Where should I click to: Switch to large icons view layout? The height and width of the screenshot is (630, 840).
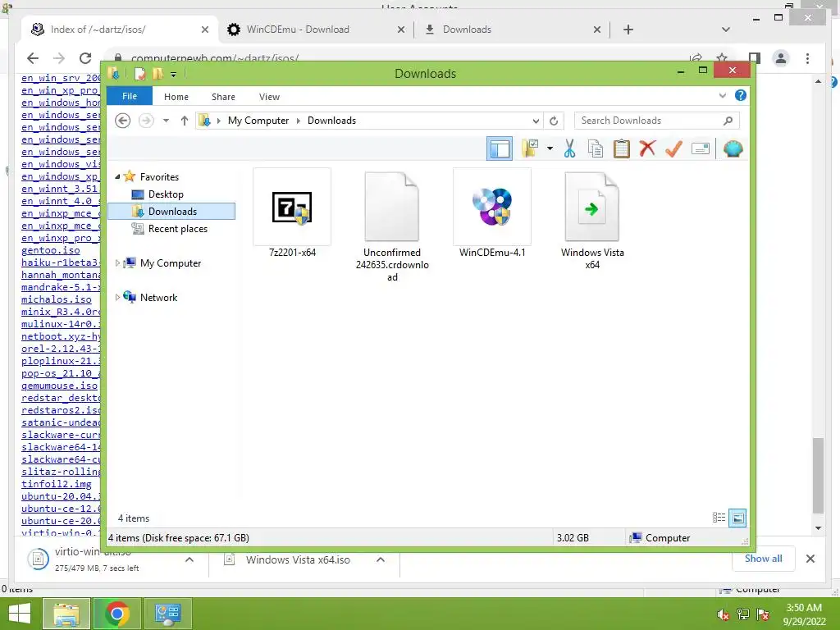pos(737,518)
